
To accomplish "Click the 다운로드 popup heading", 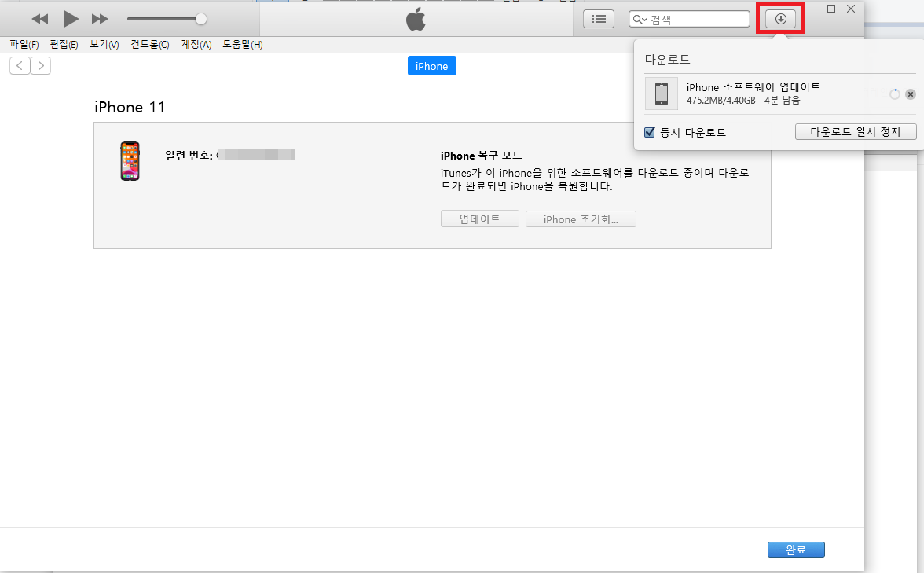I will click(667, 60).
